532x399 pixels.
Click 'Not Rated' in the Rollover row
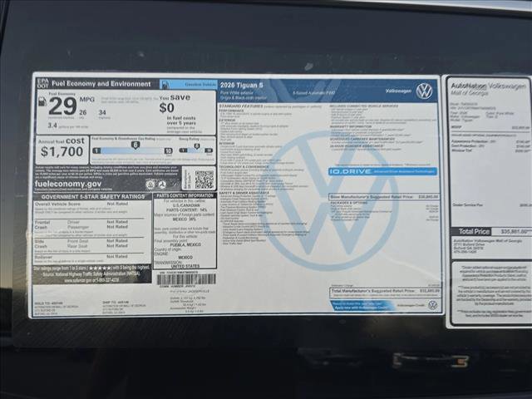(x=117, y=257)
